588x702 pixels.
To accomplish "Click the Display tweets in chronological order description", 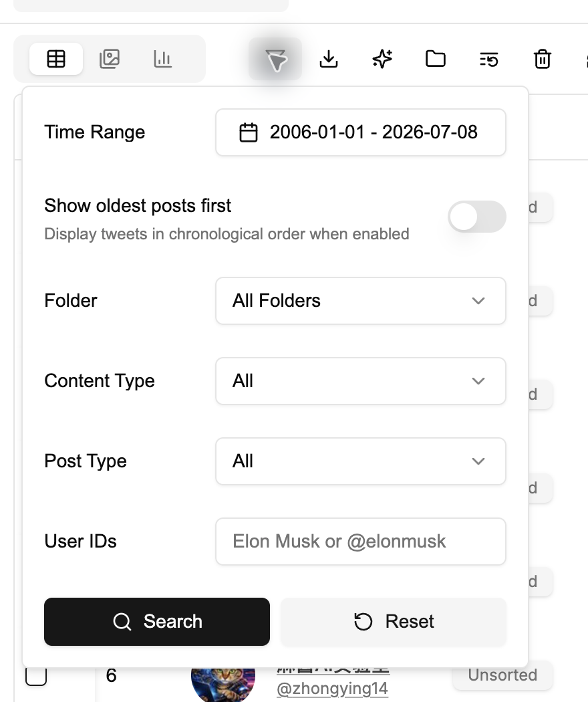I will 227,234.
